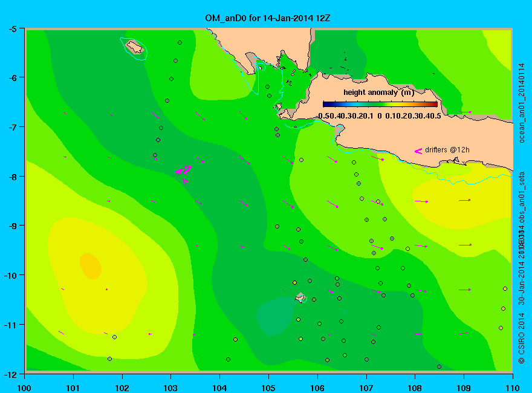This screenshot has height=393, width=532.
Task: Click the dark red end of the color bar
Action: pos(435,104)
